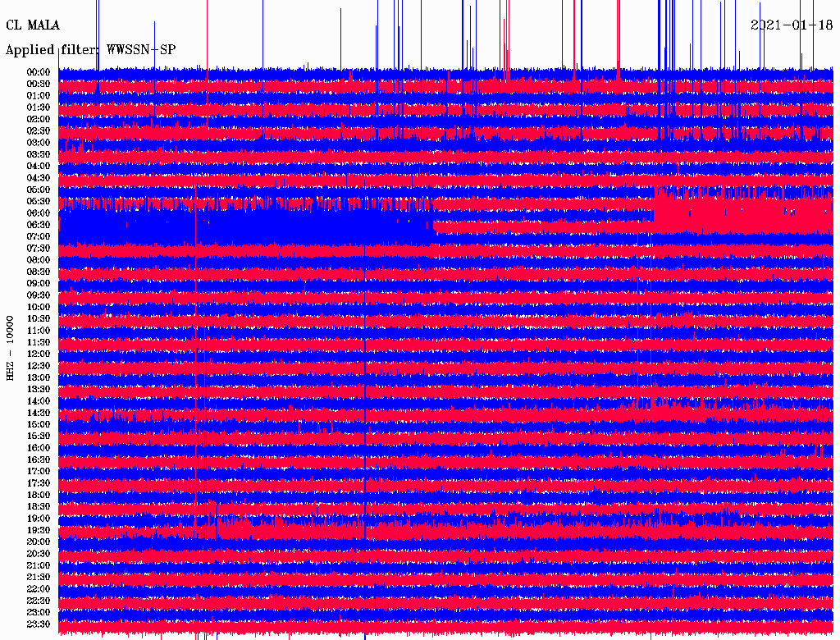This screenshot has width=840, height=640.
Task: Select the 13:30 time row label
Action: (x=39, y=389)
